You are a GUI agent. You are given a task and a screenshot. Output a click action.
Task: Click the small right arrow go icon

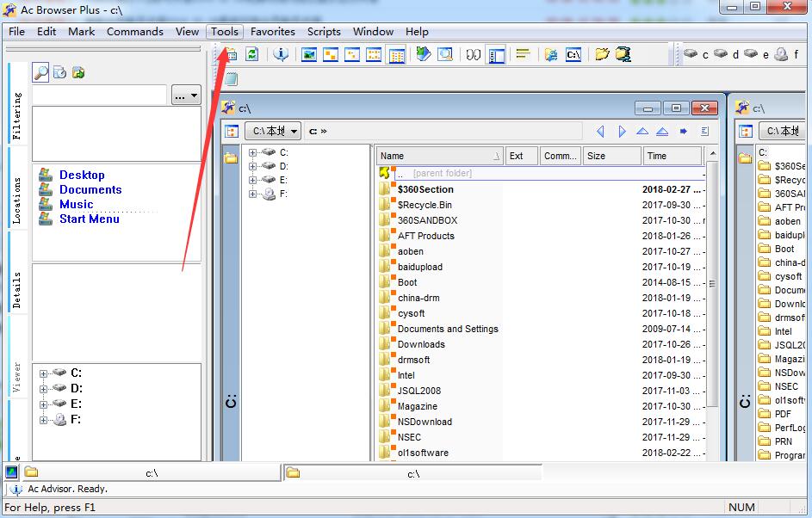pyautogui.click(x=684, y=132)
